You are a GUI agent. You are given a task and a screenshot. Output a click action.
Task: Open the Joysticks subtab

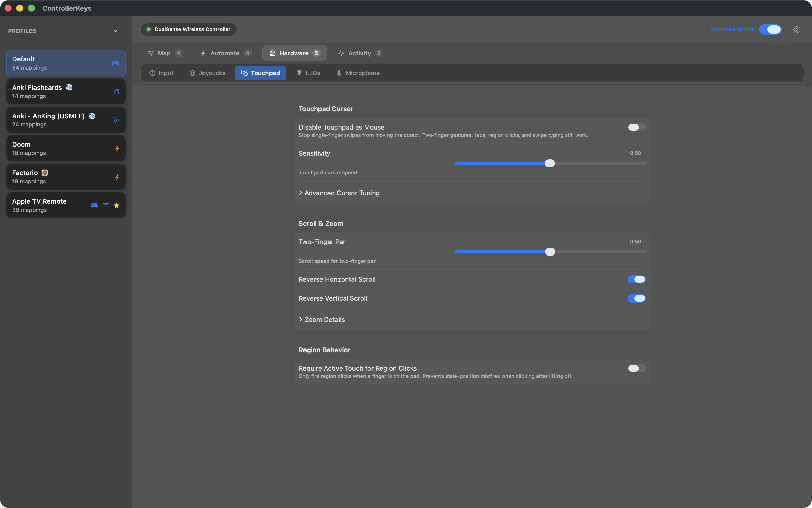pyautogui.click(x=207, y=73)
